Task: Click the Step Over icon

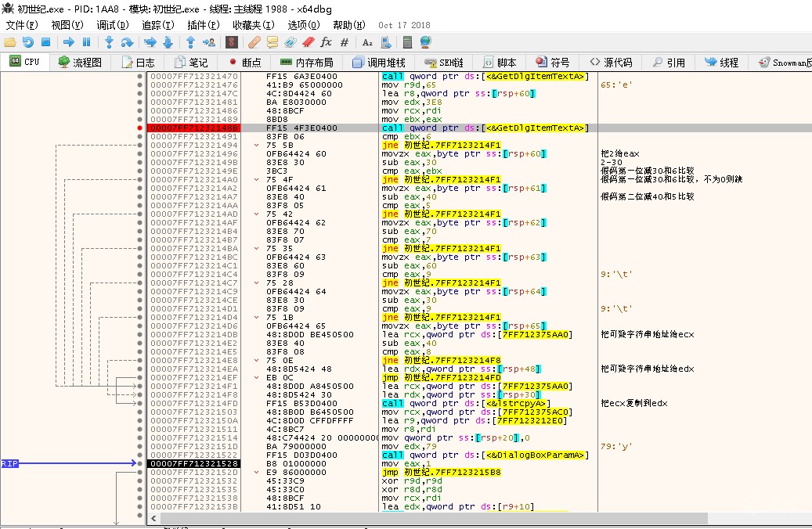Action: click(127, 42)
